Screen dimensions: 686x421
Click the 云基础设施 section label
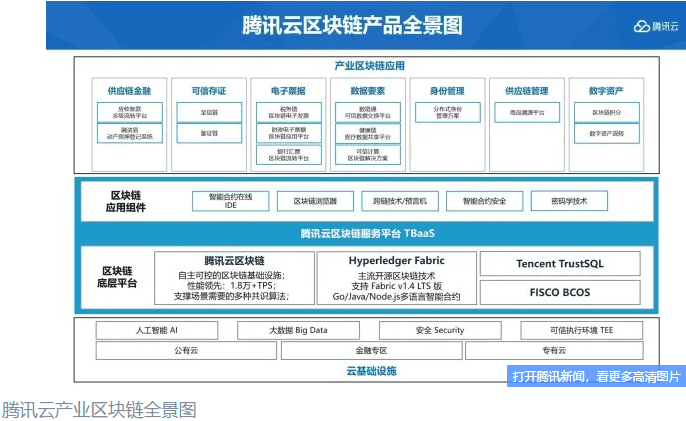pos(371,371)
